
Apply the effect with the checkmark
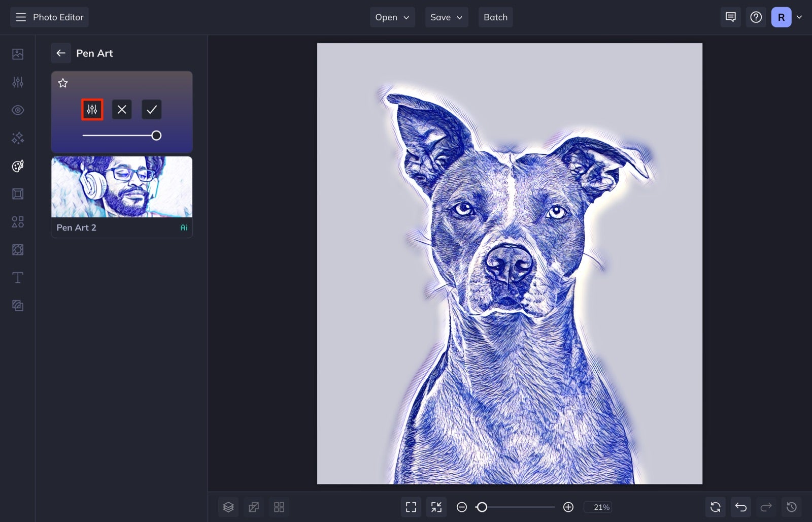(x=151, y=109)
